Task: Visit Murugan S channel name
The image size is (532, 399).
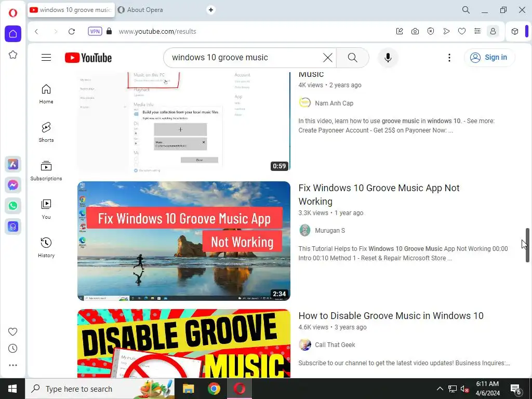Action: coord(330,230)
